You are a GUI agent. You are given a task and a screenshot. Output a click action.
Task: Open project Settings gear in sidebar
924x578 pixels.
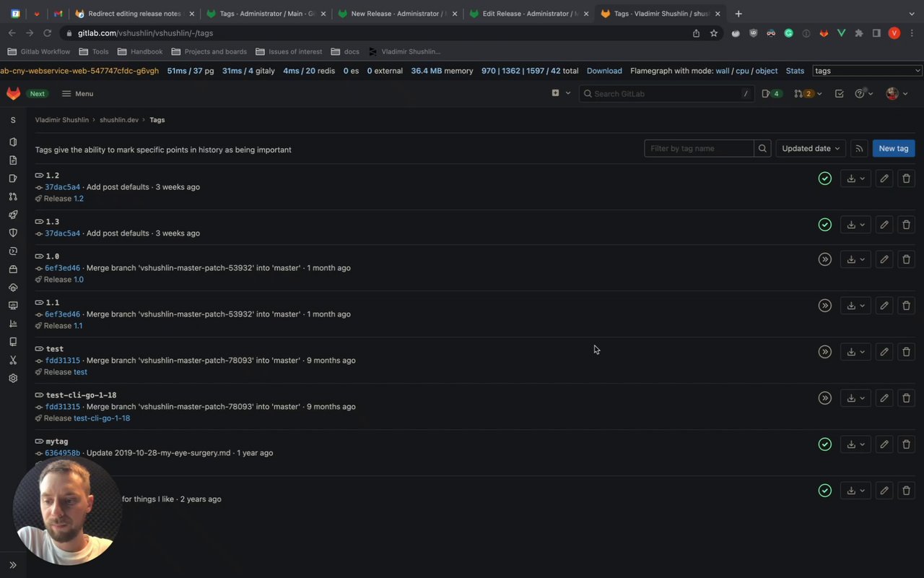[x=13, y=378]
